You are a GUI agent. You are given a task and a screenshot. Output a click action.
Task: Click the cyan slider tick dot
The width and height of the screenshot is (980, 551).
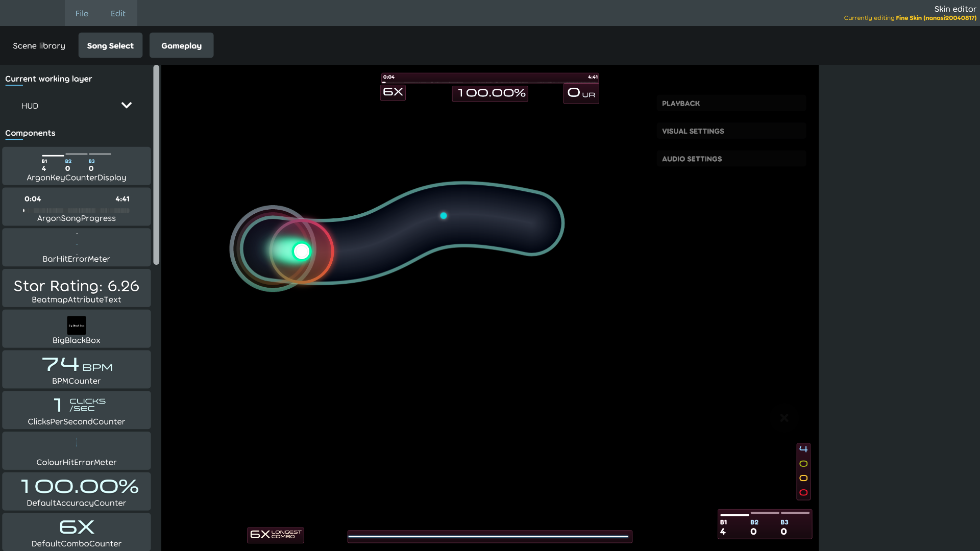click(444, 216)
